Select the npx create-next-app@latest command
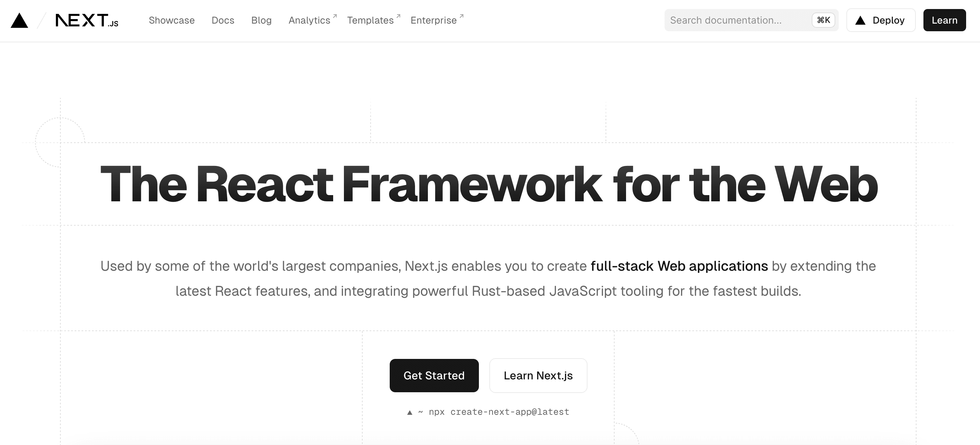This screenshot has width=980, height=445. (x=498, y=412)
